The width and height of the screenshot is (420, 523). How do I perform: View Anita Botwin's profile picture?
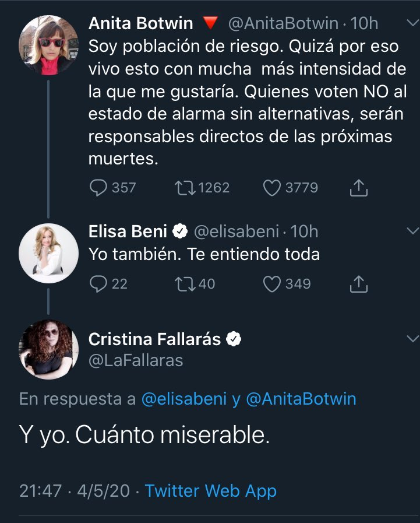click(48, 45)
